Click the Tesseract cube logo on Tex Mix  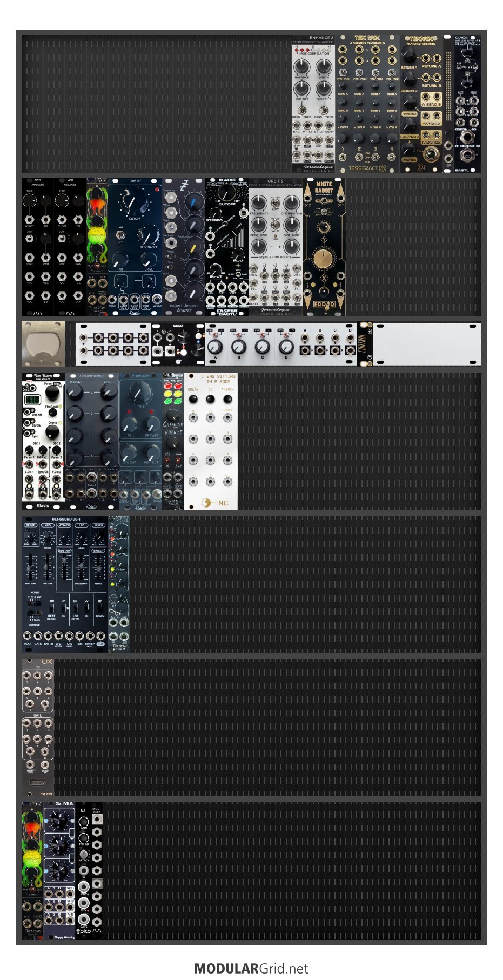(382, 168)
